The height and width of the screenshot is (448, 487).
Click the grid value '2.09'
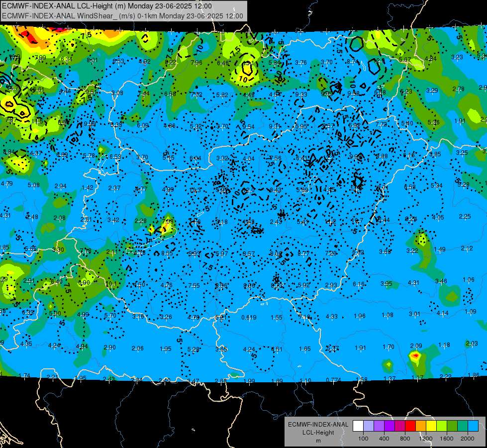pyautogui.click(x=416, y=346)
